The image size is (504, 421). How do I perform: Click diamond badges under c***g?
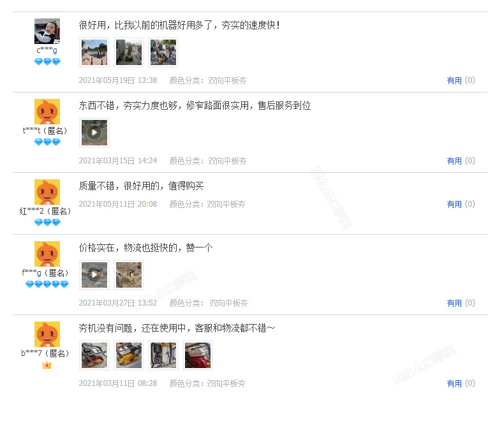coord(47,61)
